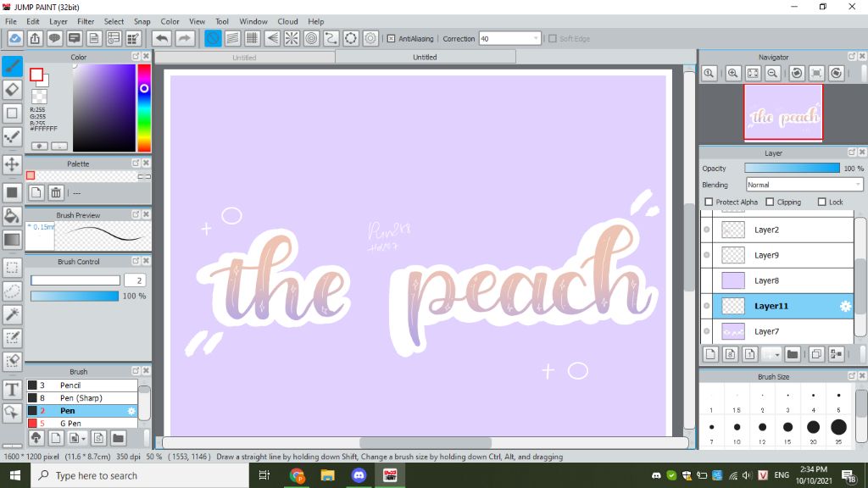Click the speech bubble icon in the top toolbar
This screenshot has width=868, height=488.
pyautogui.click(x=54, y=39)
